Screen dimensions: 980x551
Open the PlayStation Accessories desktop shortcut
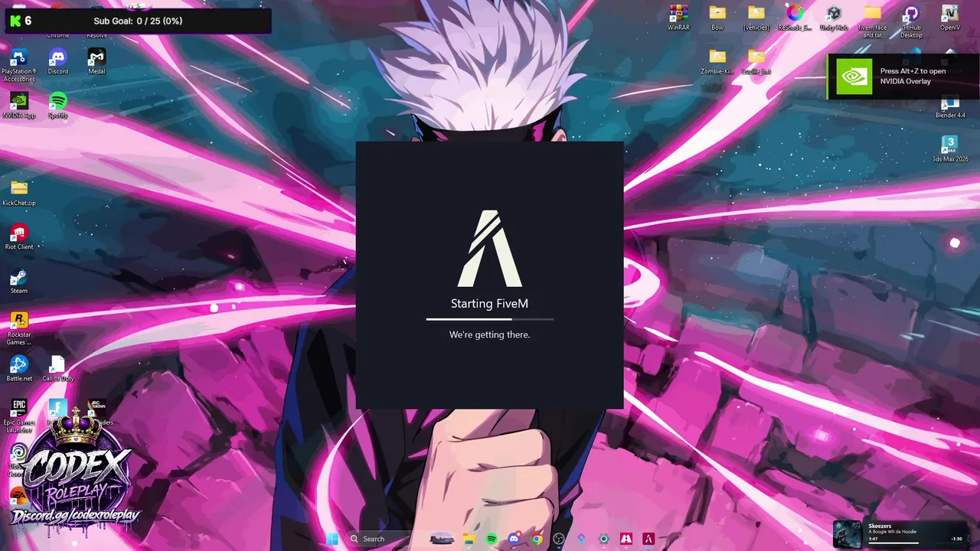coord(18,65)
